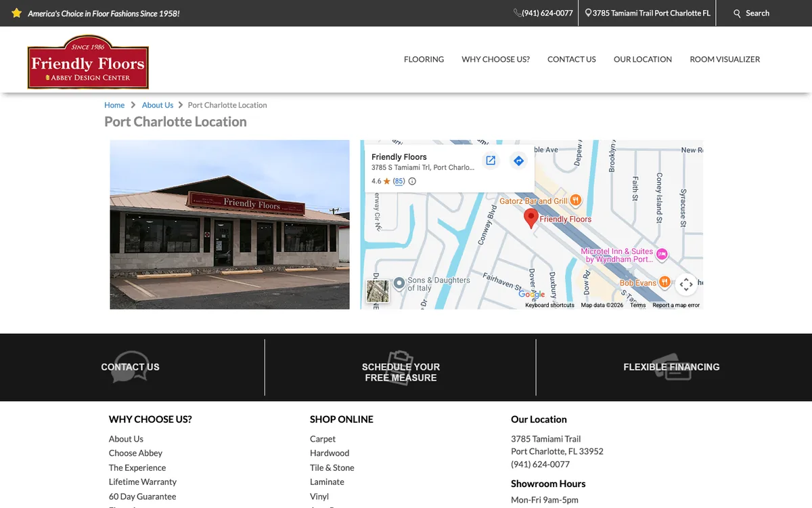
Task: Click the location pin icon in top bar
Action: 588,13
